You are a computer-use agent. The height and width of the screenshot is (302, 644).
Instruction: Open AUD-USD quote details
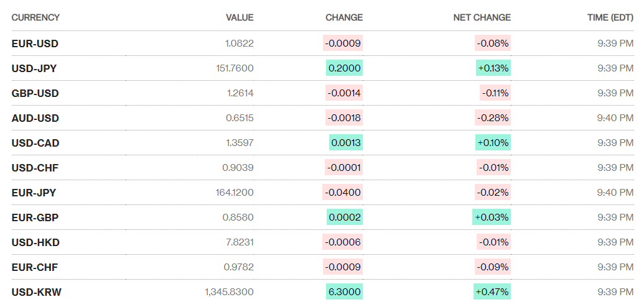coord(35,118)
